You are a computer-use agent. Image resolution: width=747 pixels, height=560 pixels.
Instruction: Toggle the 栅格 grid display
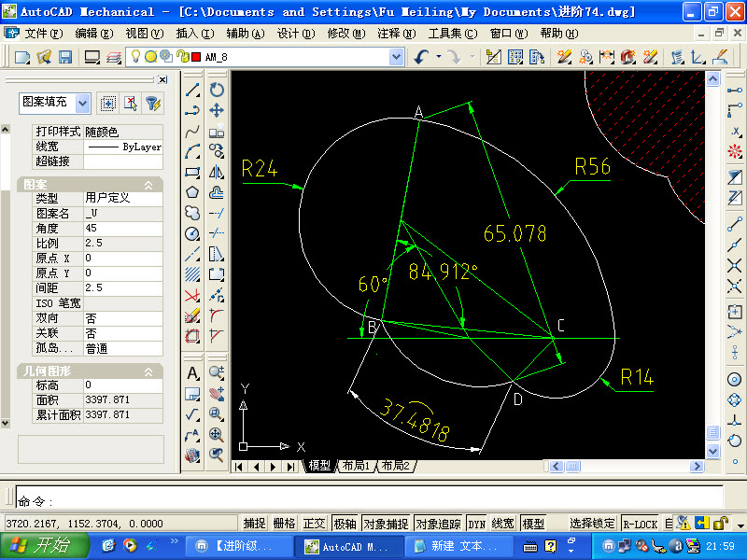[x=284, y=524]
